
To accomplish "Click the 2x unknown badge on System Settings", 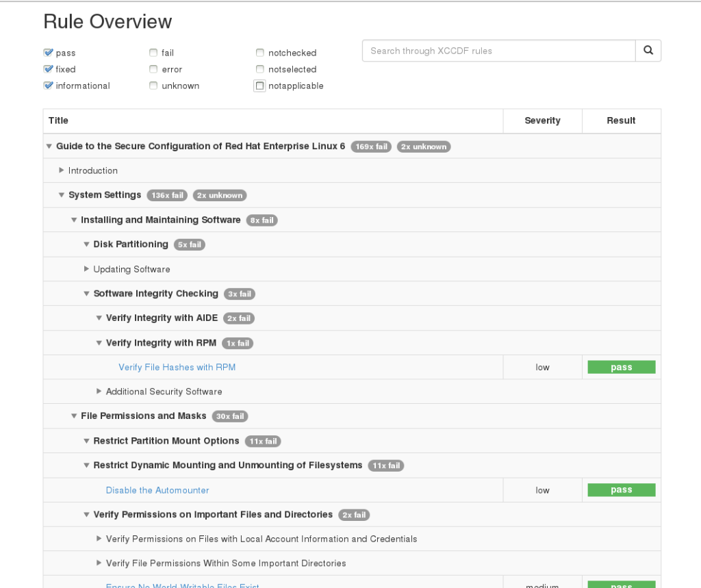I will click(x=220, y=195).
